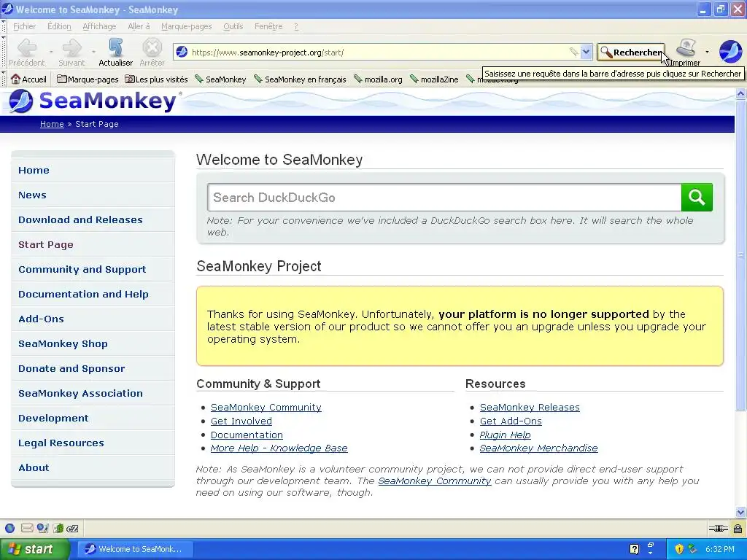747x560 pixels.
Task: Open Composer icon in status bar
Action: [x=42, y=528]
